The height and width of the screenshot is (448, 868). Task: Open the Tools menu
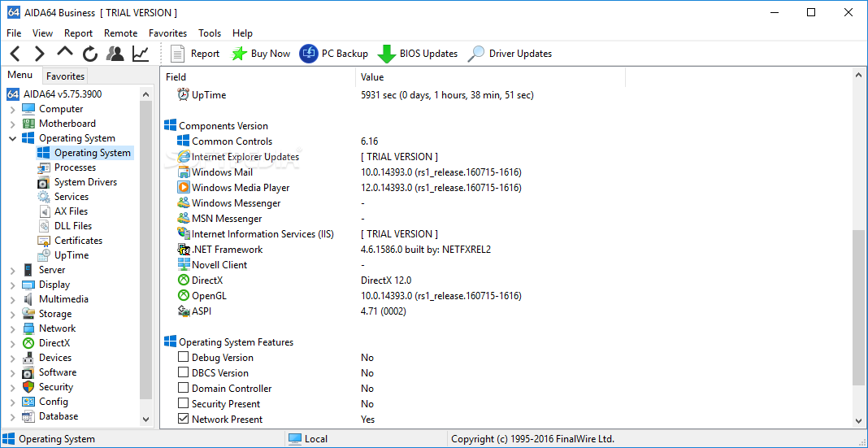(x=210, y=33)
